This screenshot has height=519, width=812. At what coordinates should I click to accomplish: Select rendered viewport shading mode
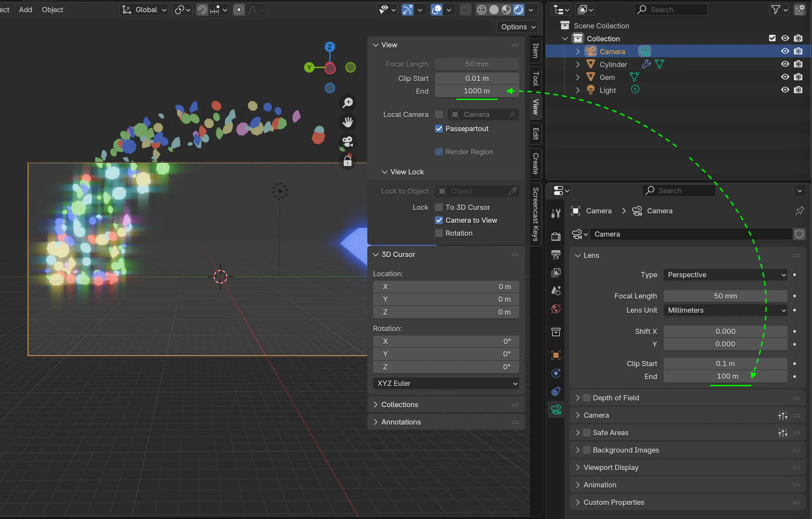[x=519, y=10]
